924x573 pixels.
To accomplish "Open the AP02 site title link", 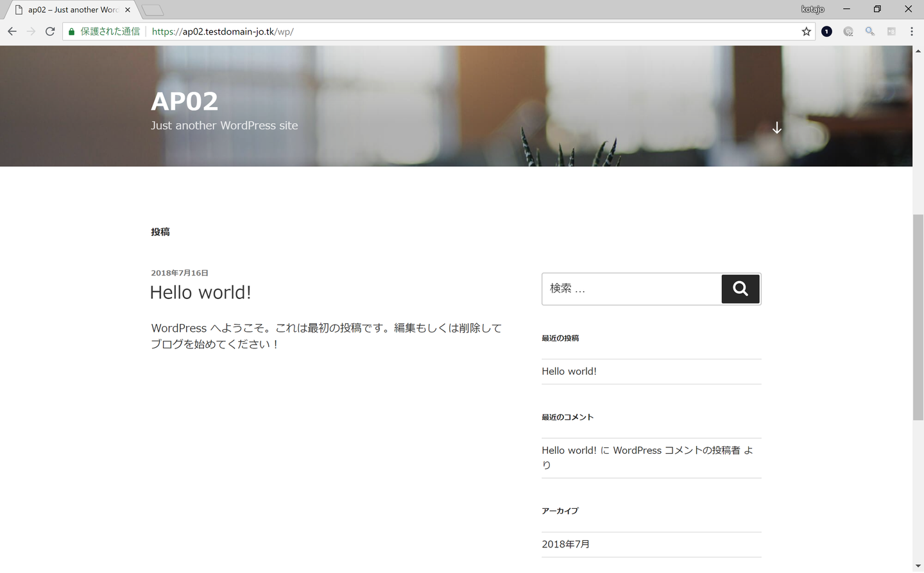I will coord(184,101).
